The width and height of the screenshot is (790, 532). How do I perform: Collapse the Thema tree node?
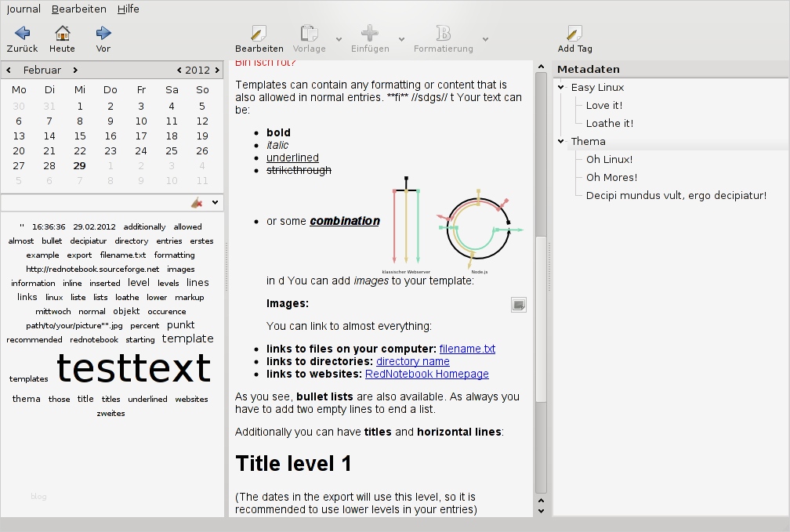click(561, 142)
